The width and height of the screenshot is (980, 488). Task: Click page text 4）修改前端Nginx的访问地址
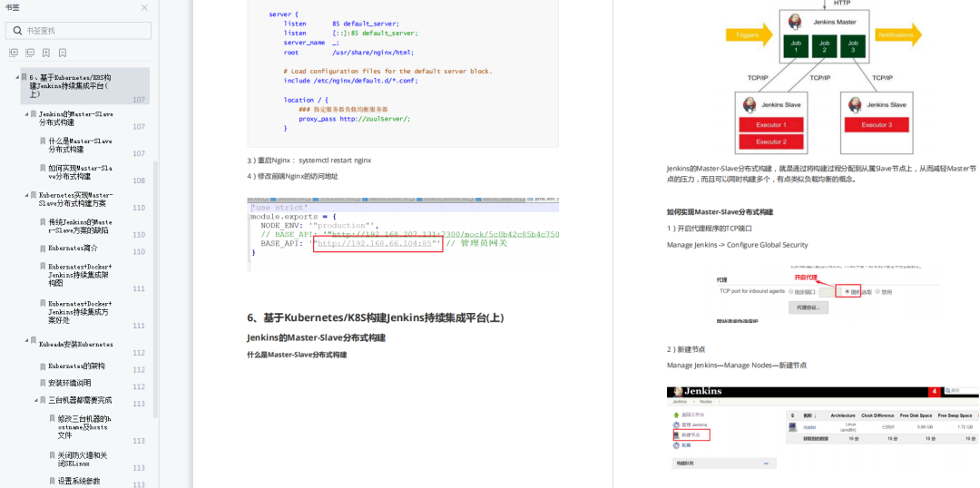point(292,176)
